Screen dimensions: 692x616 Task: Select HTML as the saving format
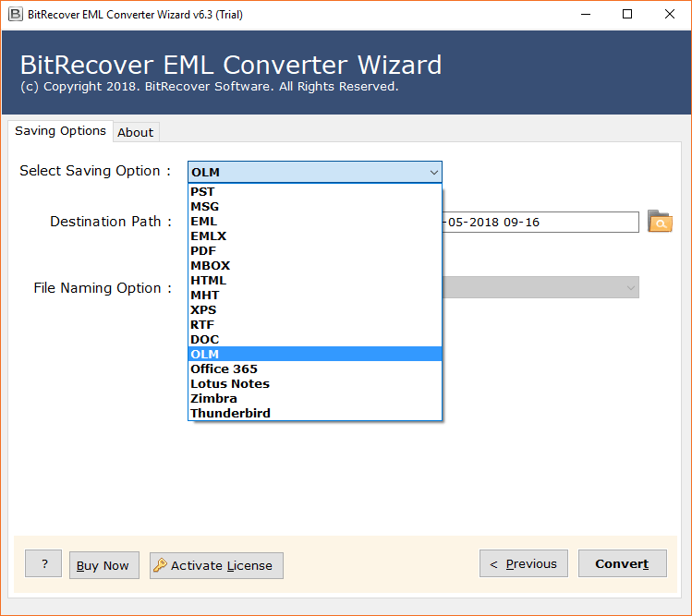[x=315, y=281]
